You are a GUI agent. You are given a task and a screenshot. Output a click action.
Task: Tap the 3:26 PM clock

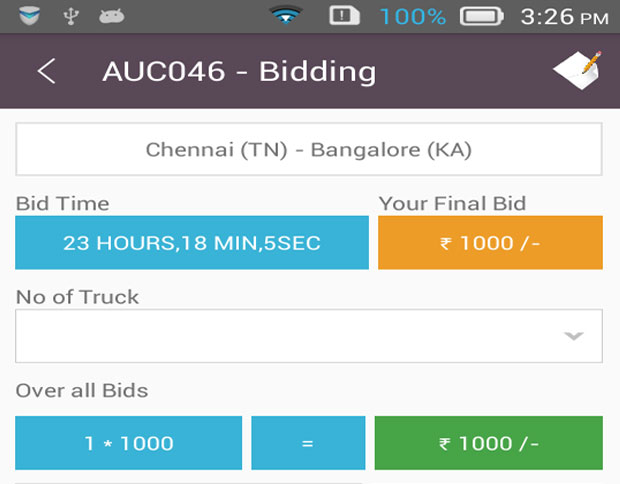(x=564, y=16)
